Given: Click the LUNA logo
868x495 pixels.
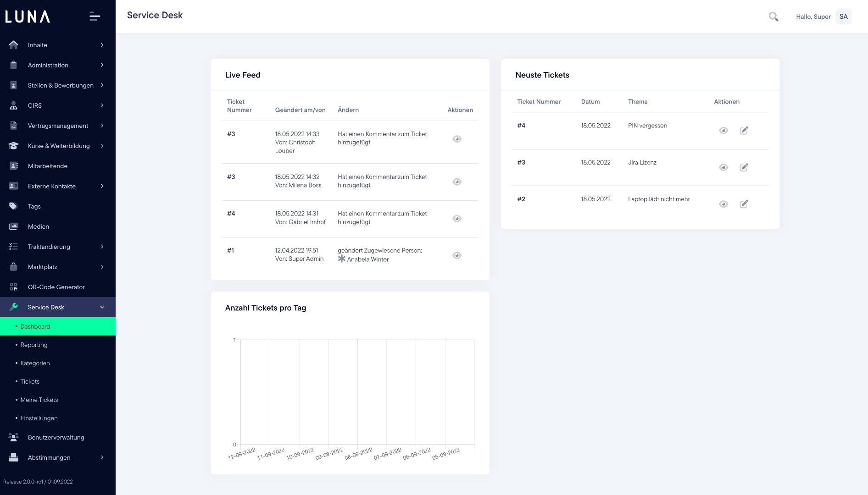Looking at the screenshot, I should point(28,17).
